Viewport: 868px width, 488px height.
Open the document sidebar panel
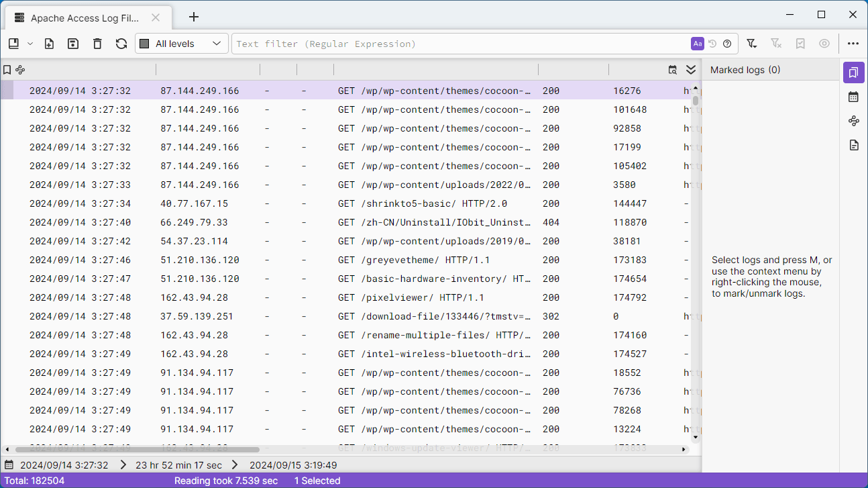coord(853,145)
